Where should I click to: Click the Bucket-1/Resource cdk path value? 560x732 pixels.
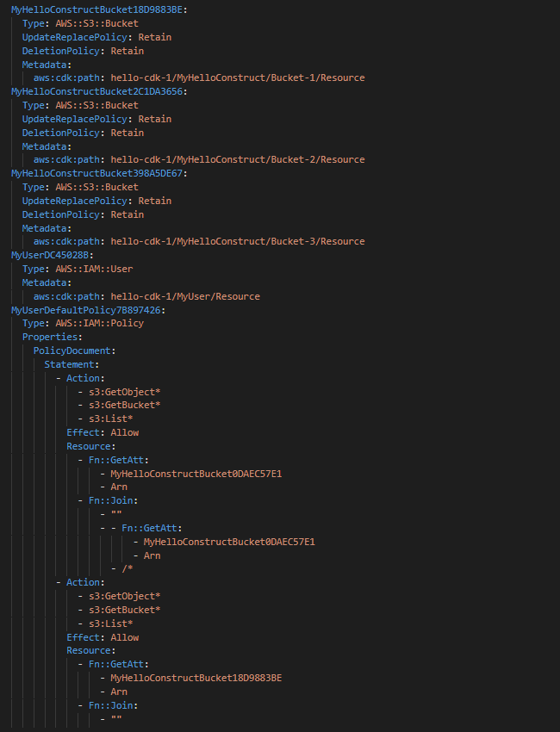tap(238, 78)
